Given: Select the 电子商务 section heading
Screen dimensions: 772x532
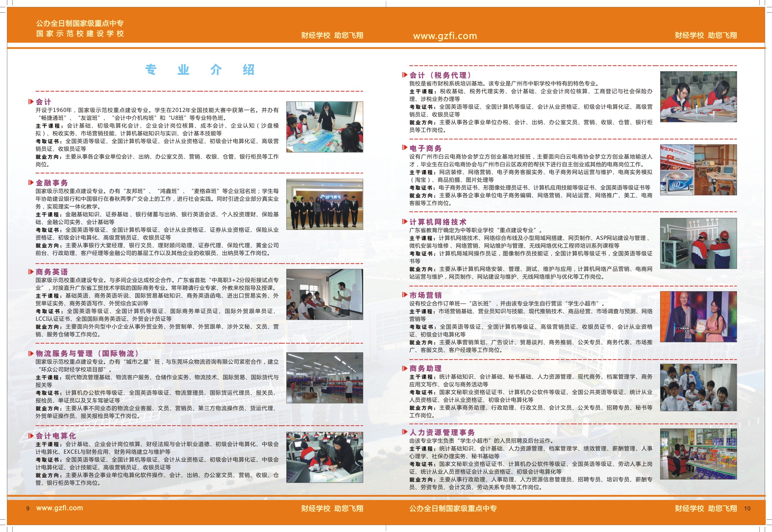Looking at the screenshot, I should pyautogui.click(x=425, y=148).
